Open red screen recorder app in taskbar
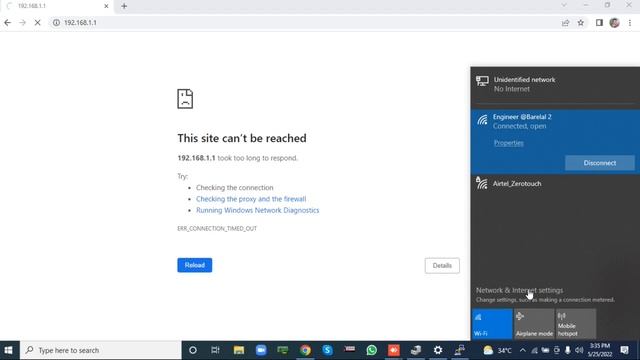This screenshot has height=360, width=640. (x=393, y=350)
